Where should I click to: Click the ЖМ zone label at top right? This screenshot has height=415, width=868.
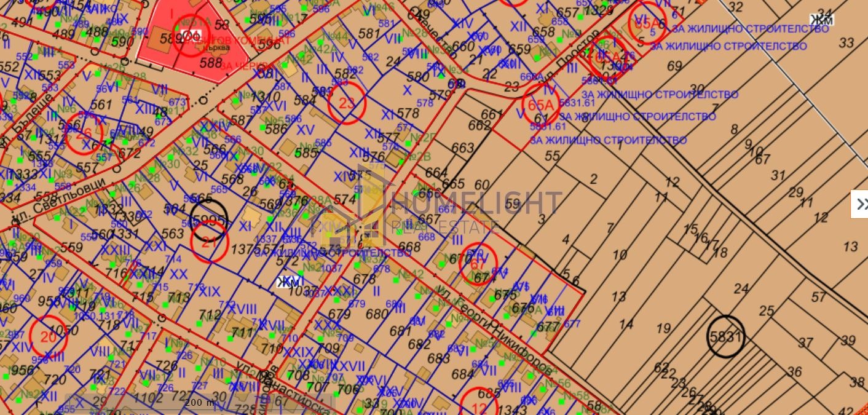821,20
